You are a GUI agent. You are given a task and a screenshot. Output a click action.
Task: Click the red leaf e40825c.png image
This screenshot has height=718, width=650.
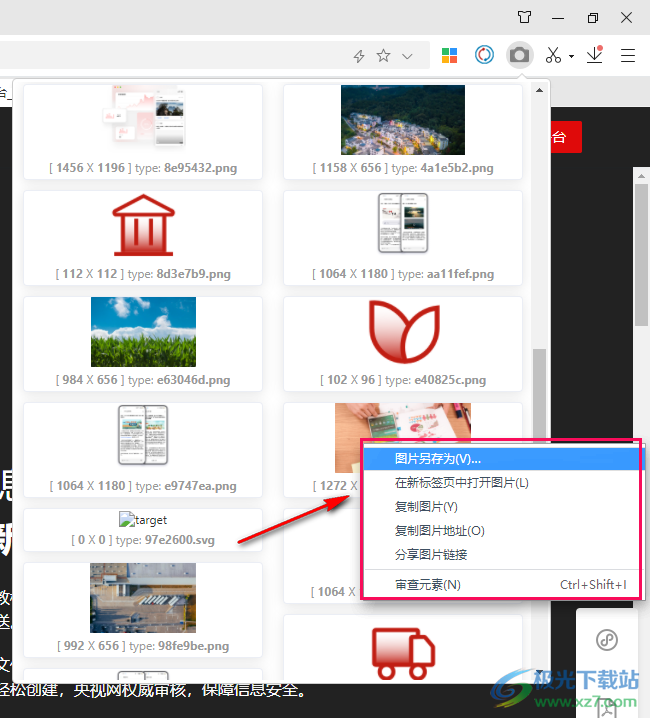pos(404,332)
